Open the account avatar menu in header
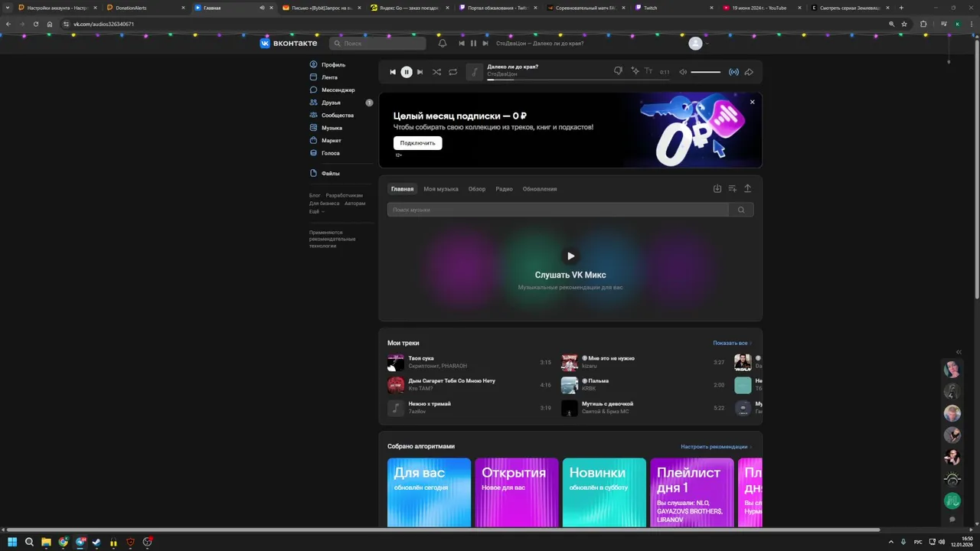980x551 pixels. click(698, 44)
